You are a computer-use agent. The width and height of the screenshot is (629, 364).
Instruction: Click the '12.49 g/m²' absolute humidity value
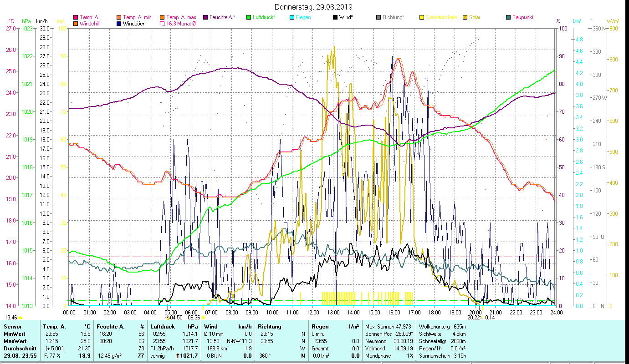(110, 356)
